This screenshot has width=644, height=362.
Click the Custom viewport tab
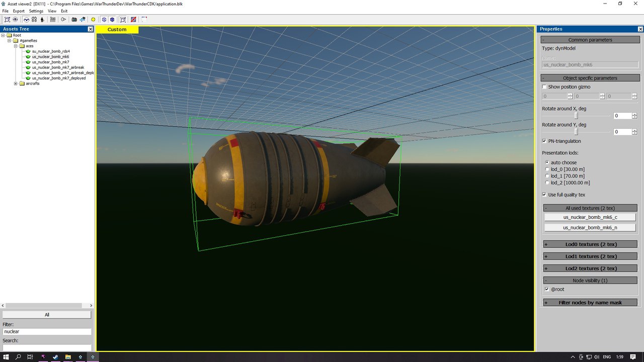coord(117,30)
